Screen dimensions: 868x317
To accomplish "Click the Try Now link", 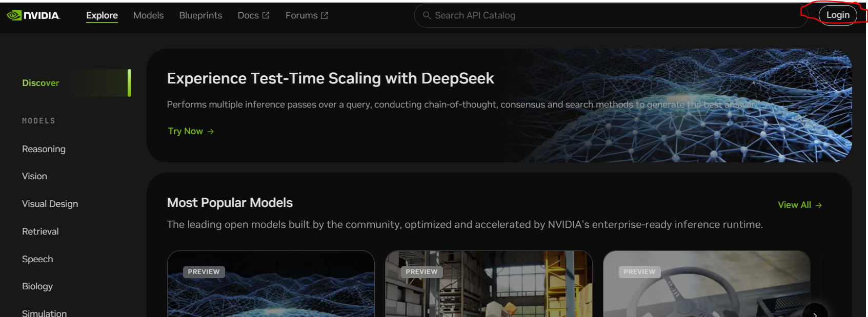I will [191, 131].
